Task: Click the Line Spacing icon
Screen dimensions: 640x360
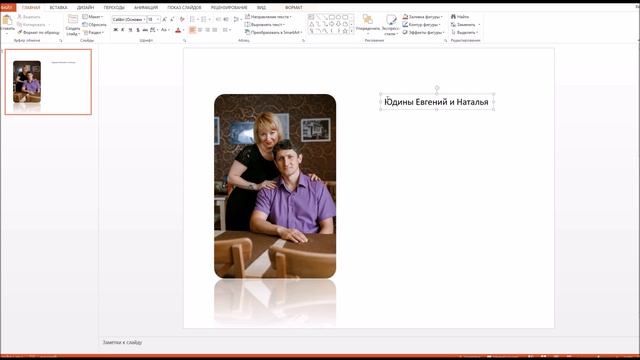Action: [x=236, y=19]
